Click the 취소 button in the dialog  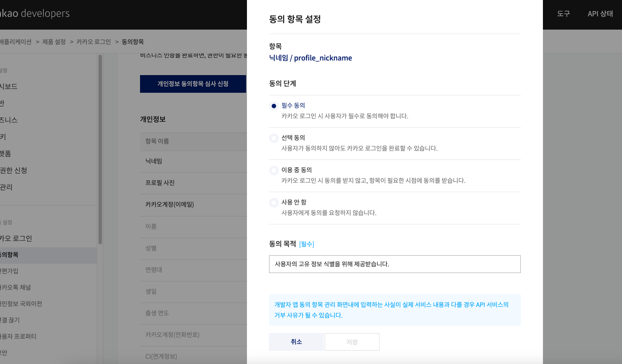pyautogui.click(x=296, y=342)
